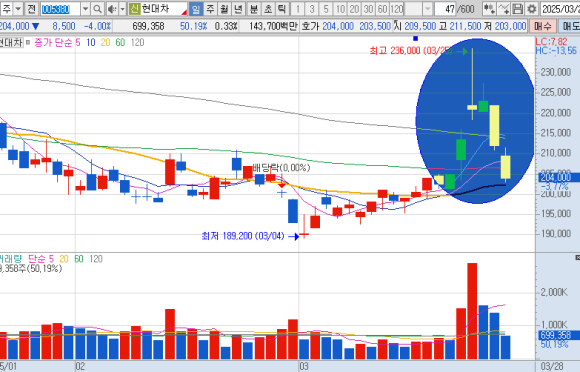Click volume value 699,358 in info bar
The width and height of the screenshot is (580, 372).
tap(148, 26)
